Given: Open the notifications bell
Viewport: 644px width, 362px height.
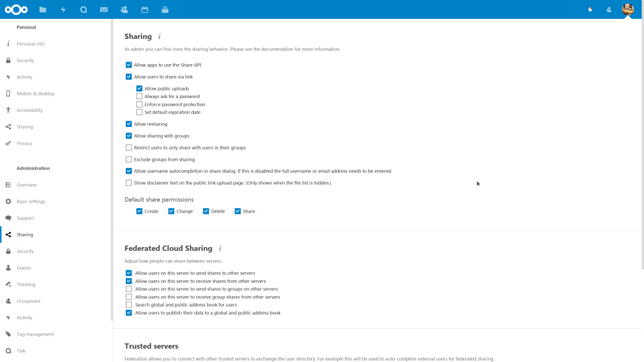Looking at the screenshot, I should [x=589, y=9].
